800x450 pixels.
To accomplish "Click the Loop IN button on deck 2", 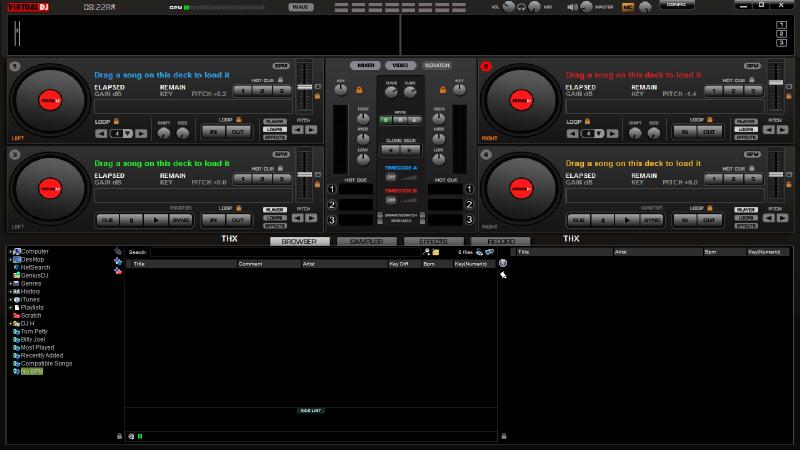I will click(x=684, y=131).
